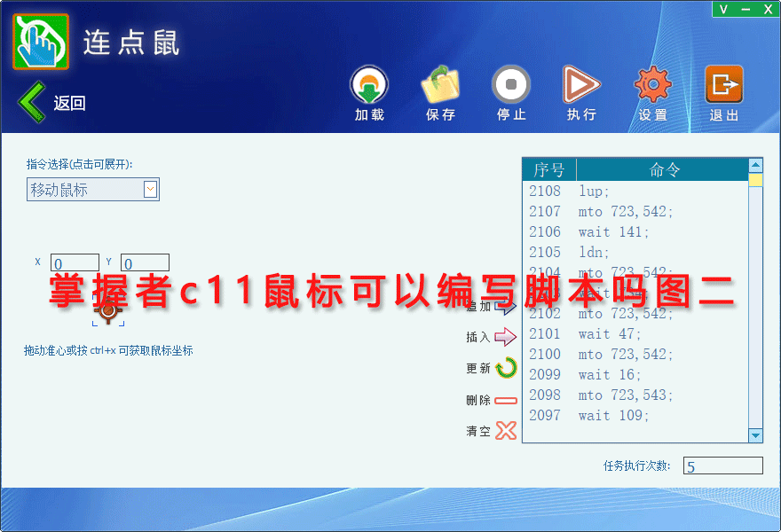Click the 加载 text label
Image resolution: width=781 pixels, height=532 pixels.
coord(369,115)
